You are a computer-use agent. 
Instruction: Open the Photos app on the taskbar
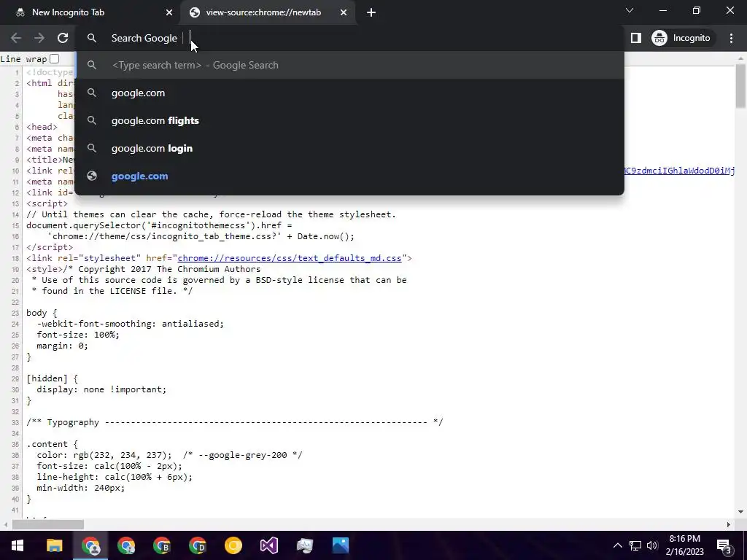point(340,545)
